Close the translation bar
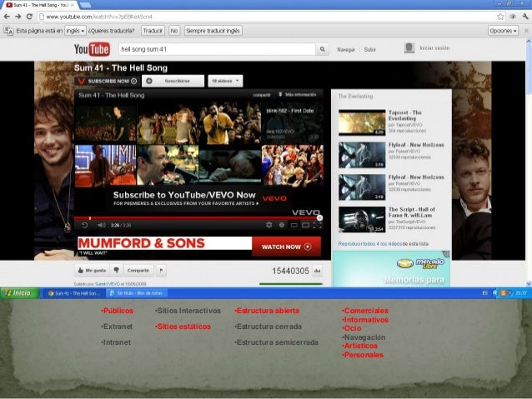The height and width of the screenshot is (399, 532). pos(526,31)
